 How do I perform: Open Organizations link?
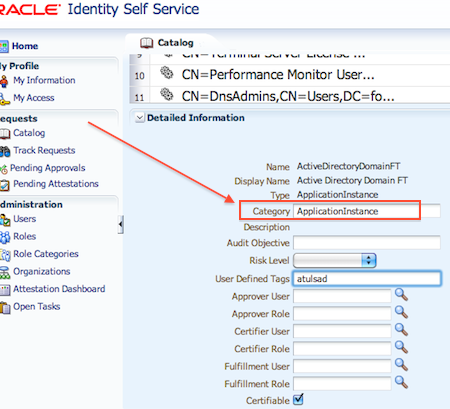(x=42, y=271)
